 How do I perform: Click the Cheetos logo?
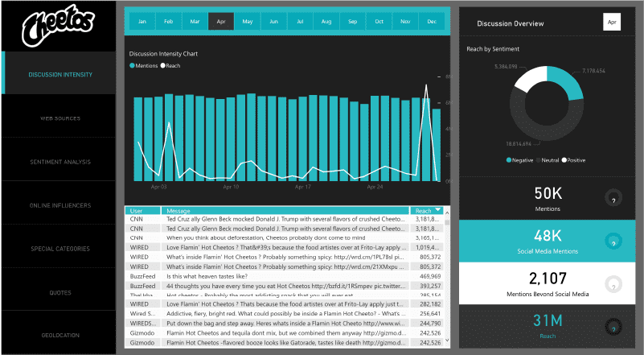point(58,25)
